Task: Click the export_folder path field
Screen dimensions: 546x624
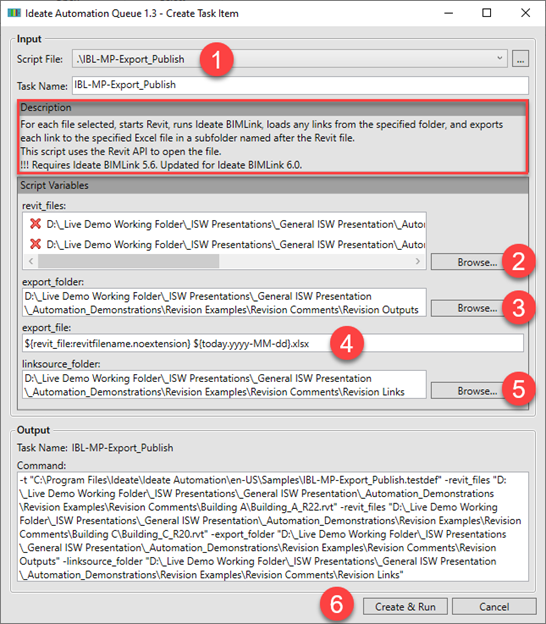Action: pos(224,303)
